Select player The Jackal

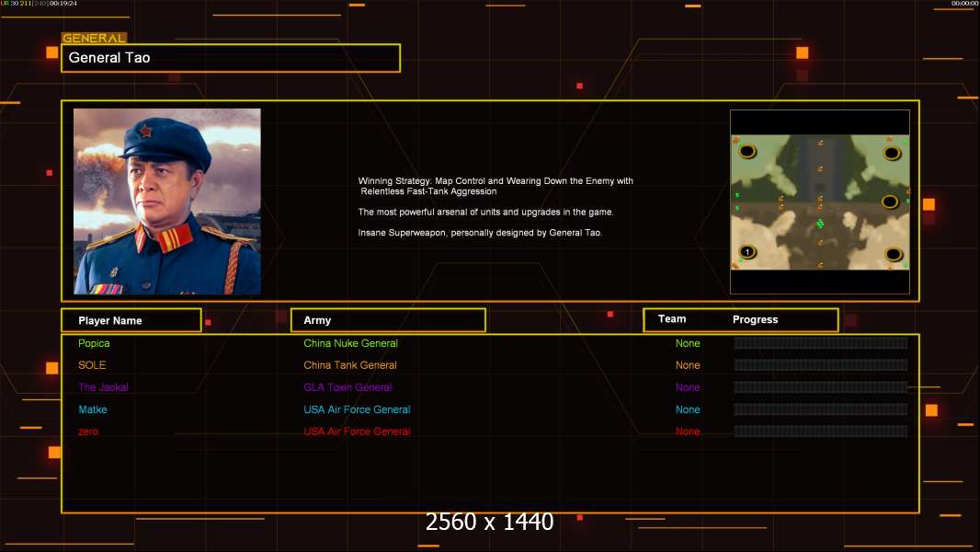pyautogui.click(x=103, y=387)
